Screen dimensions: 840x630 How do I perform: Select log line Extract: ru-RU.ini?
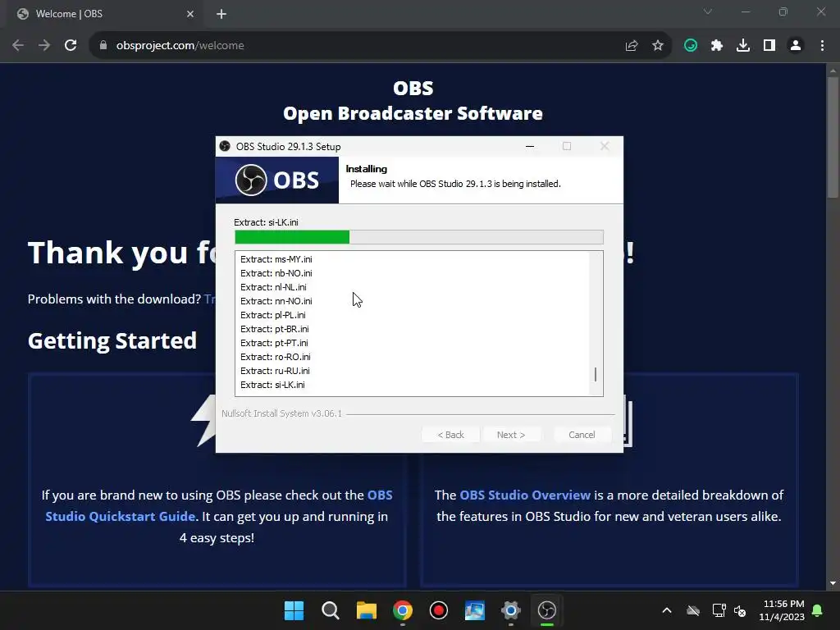click(x=275, y=371)
